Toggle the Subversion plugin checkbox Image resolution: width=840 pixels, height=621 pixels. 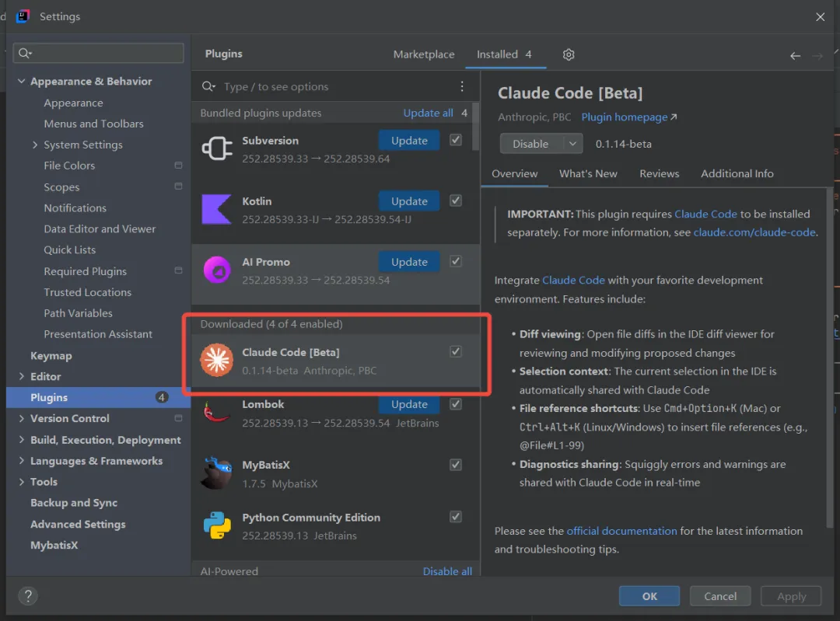(x=455, y=140)
